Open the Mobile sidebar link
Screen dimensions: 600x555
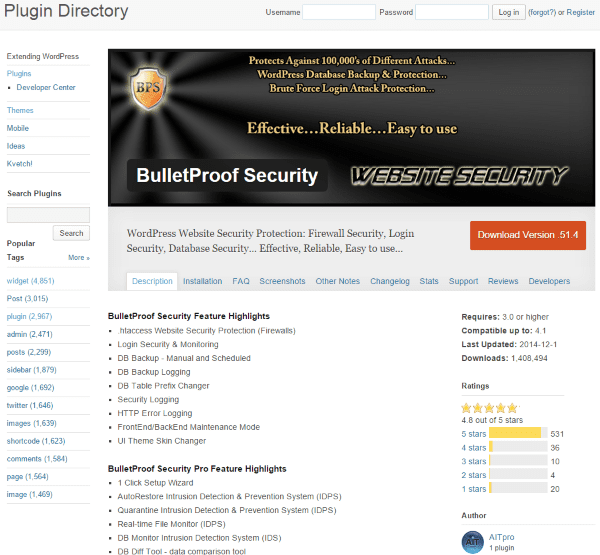18,128
